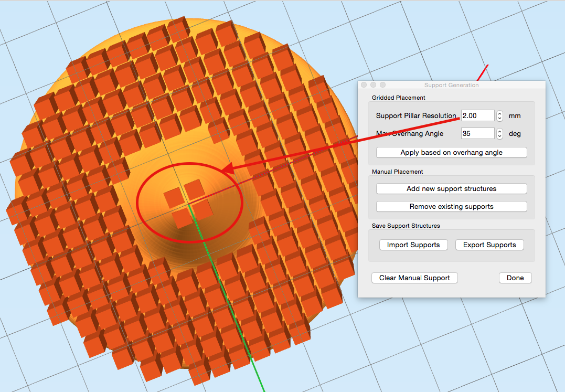
Task: Apply supports based on overhang angle
Action: 452,152
